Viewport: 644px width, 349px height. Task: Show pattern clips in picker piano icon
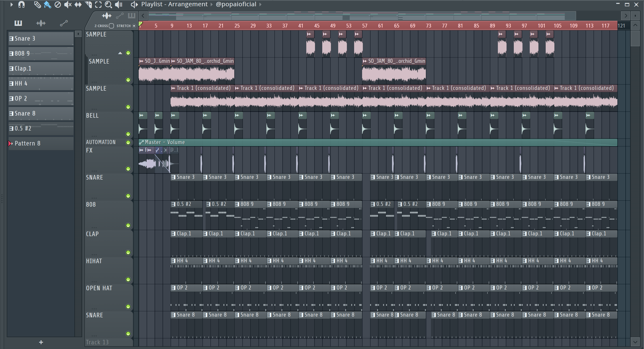click(18, 23)
